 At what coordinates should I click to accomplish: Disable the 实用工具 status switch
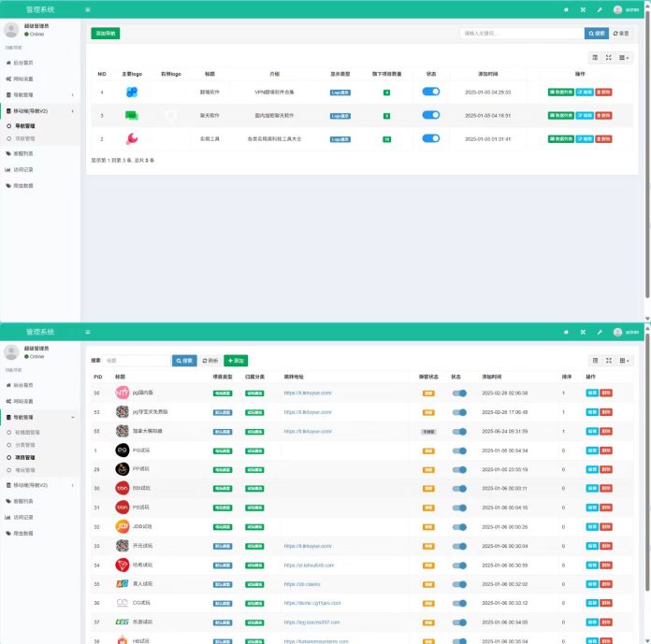point(430,138)
